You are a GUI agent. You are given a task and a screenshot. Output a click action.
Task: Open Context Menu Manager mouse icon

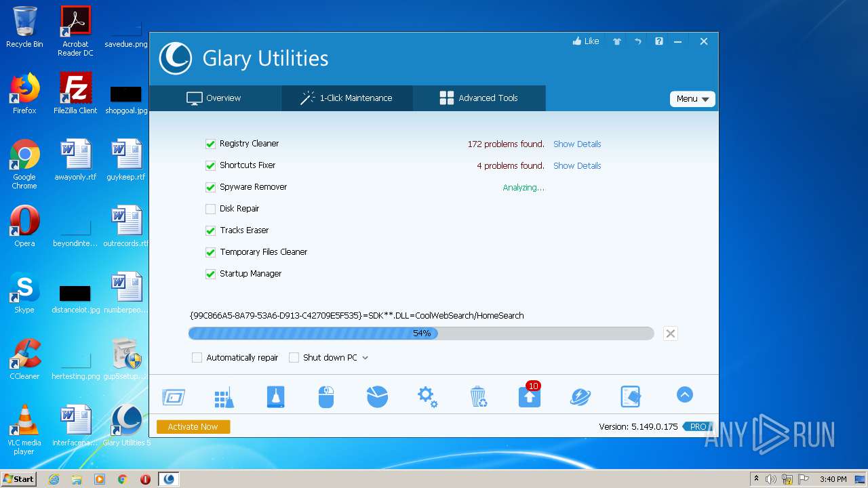[326, 396]
